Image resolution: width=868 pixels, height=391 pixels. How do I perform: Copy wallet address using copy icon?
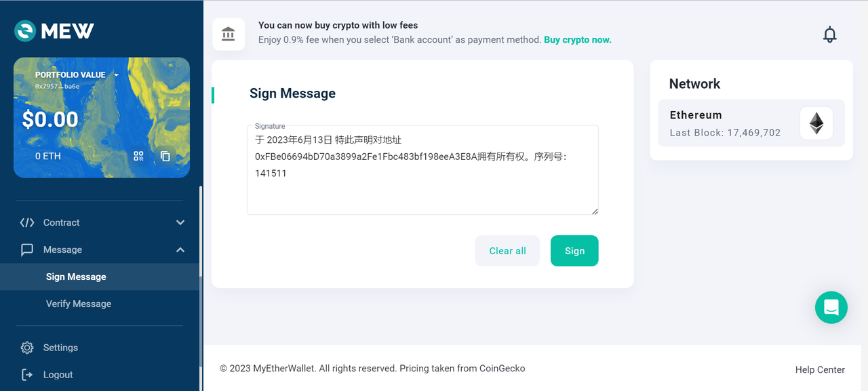(165, 156)
